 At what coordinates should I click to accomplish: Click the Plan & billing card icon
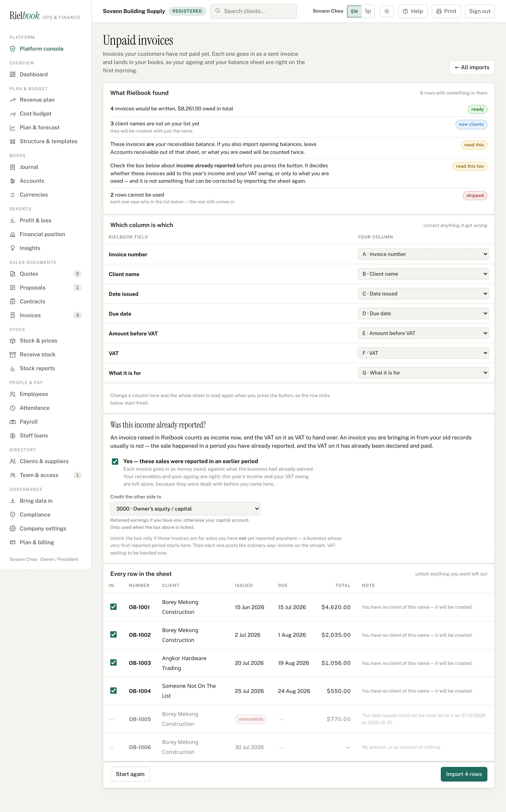pos(13,542)
